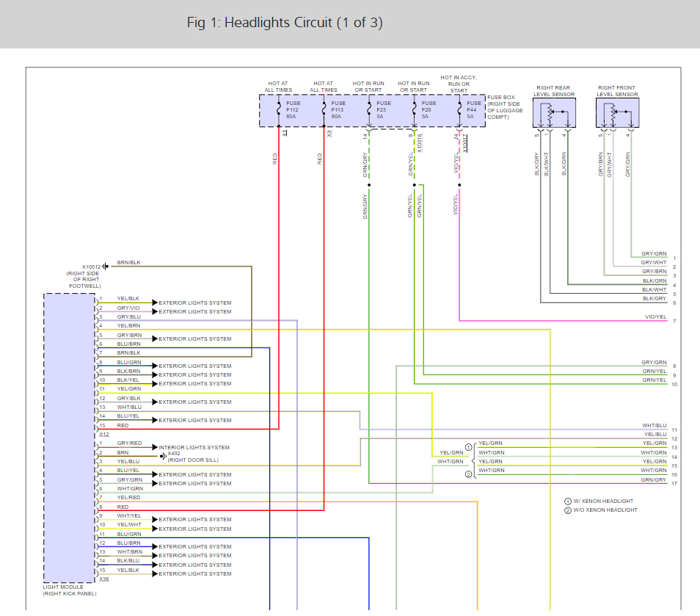Select the X38 connector label
The height and width of the screenshot is (616, 700).
[x=104, y=579]
